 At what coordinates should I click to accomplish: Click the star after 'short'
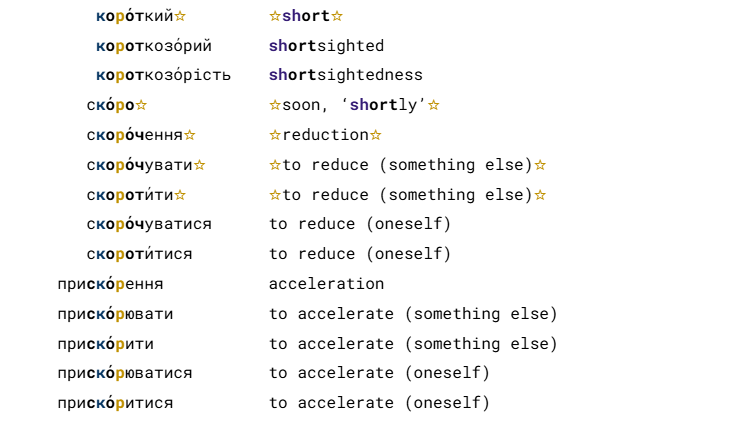(x=337, y=16)
